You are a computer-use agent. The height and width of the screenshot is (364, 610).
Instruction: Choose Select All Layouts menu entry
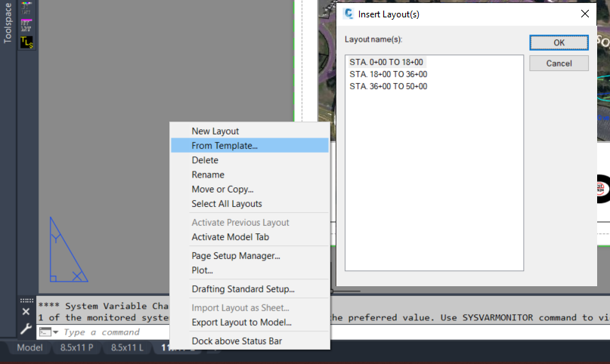tap(249, 204)
